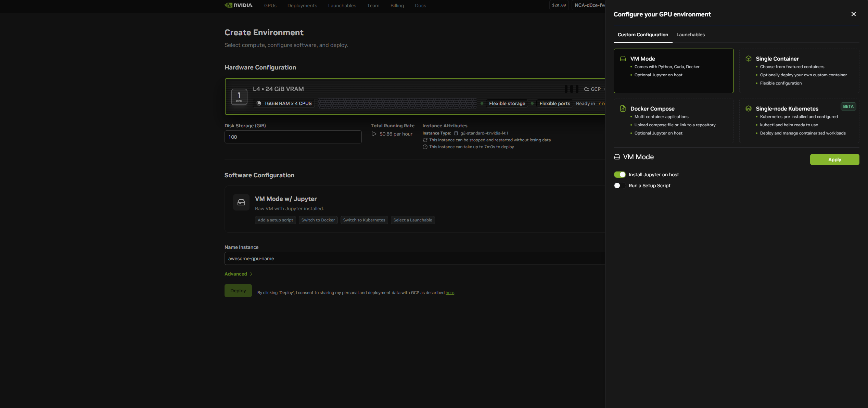The image size is (868, 408).
Task: Click the Single Container cube icon
Action: [748, 59]
